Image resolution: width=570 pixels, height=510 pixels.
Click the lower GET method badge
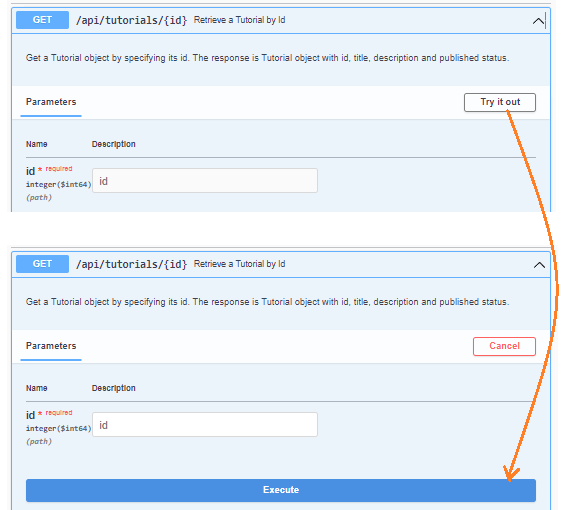tap(42, 264)
